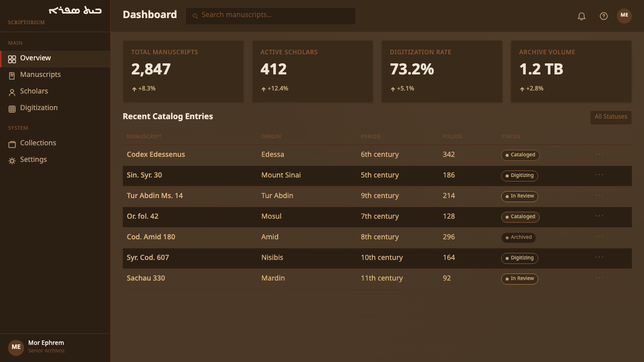Click the Collections folder icon
Viewport: 644px width, 362px height.
point(12,144)
